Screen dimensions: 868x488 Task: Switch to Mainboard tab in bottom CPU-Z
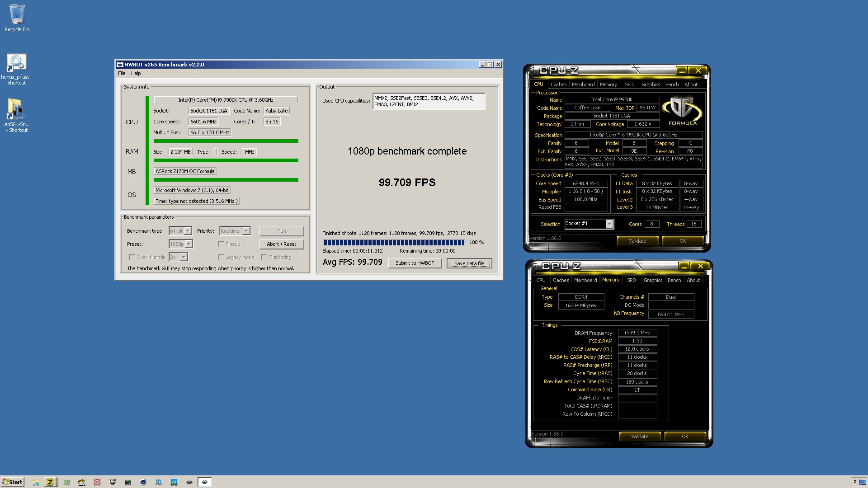(x=585, y=280)
